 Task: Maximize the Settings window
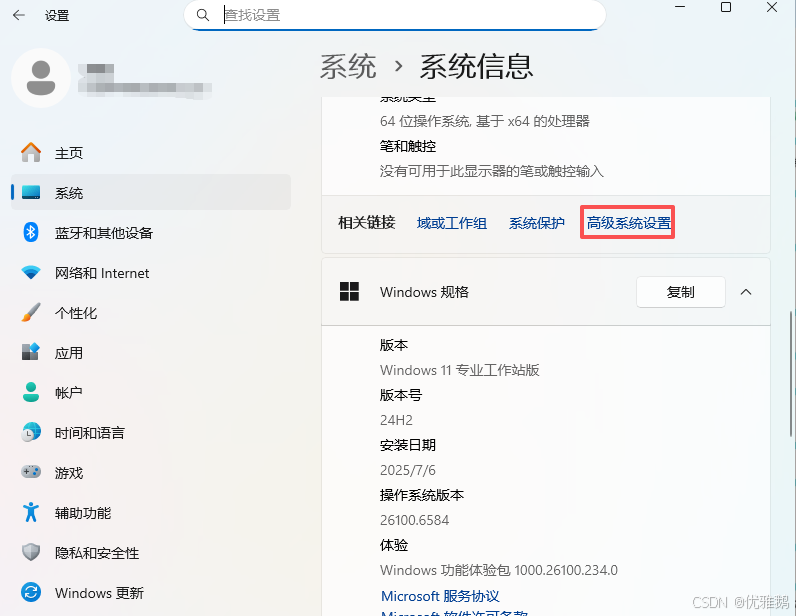[x=726, y=7]
